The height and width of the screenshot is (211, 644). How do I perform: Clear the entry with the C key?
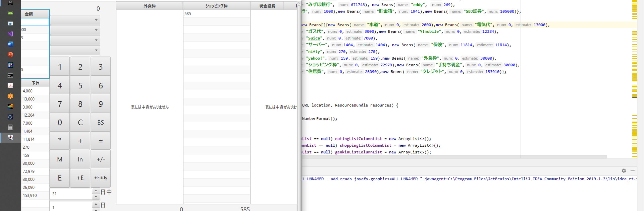click(x=80, y=122)
